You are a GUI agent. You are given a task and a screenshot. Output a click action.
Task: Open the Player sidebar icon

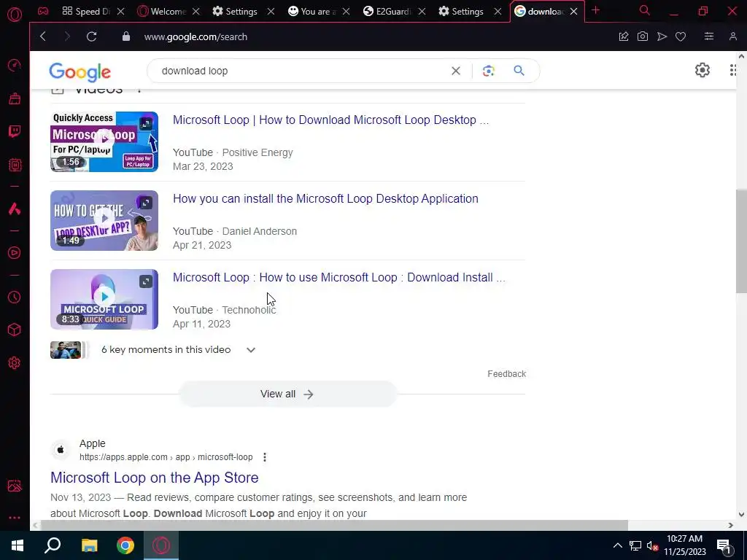point(15,252)
